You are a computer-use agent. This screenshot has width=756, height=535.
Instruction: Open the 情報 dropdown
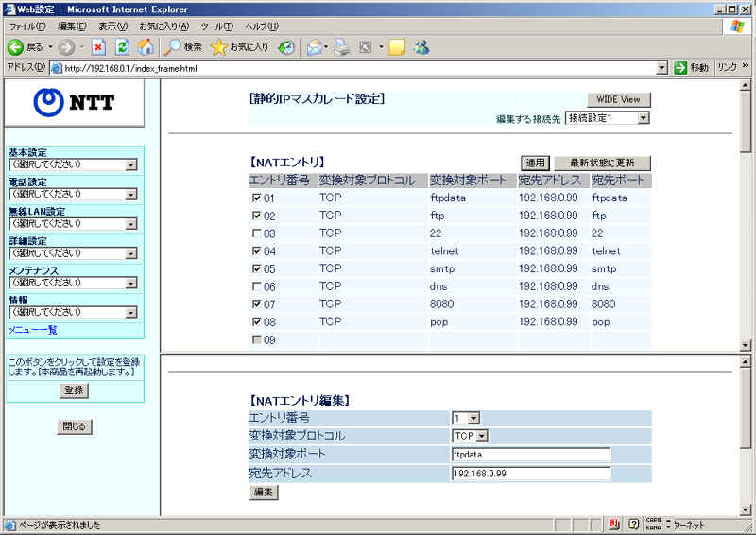point(74,313)
